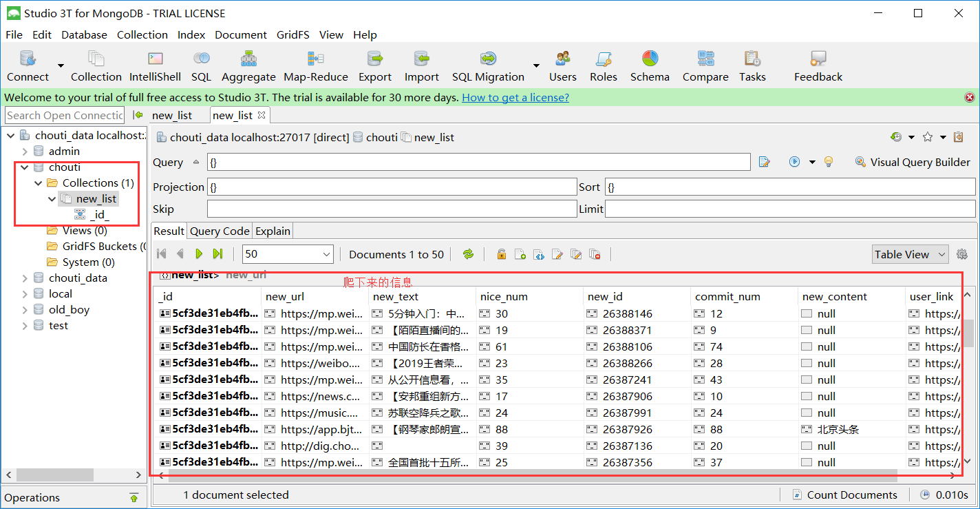Open the GridFS menu
The width and height of the screenshot is (980, 509).
coord(293,34)
